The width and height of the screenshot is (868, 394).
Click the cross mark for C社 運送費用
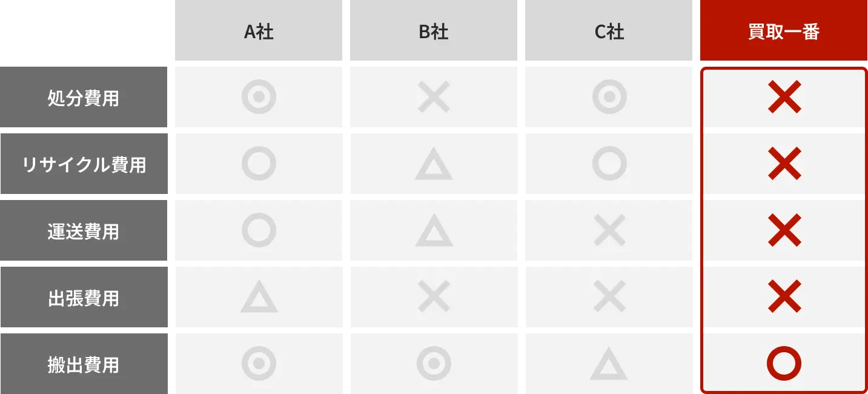(x=609, y=230)
